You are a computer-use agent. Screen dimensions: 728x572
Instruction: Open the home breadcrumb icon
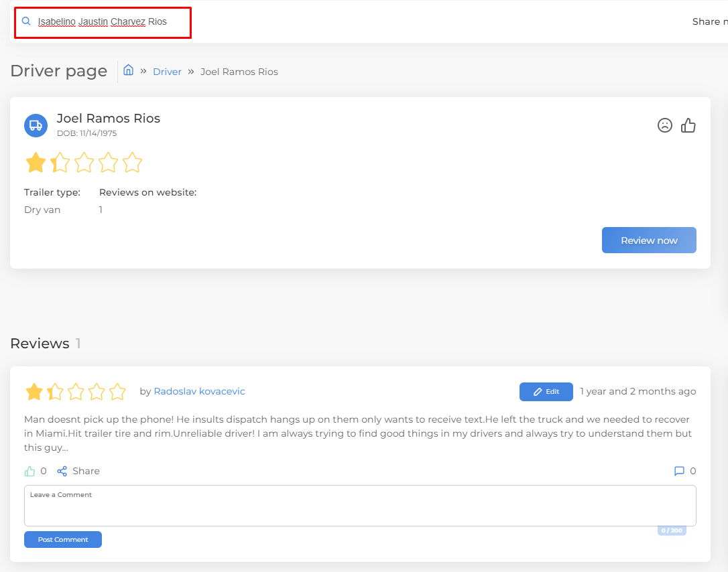128,70
